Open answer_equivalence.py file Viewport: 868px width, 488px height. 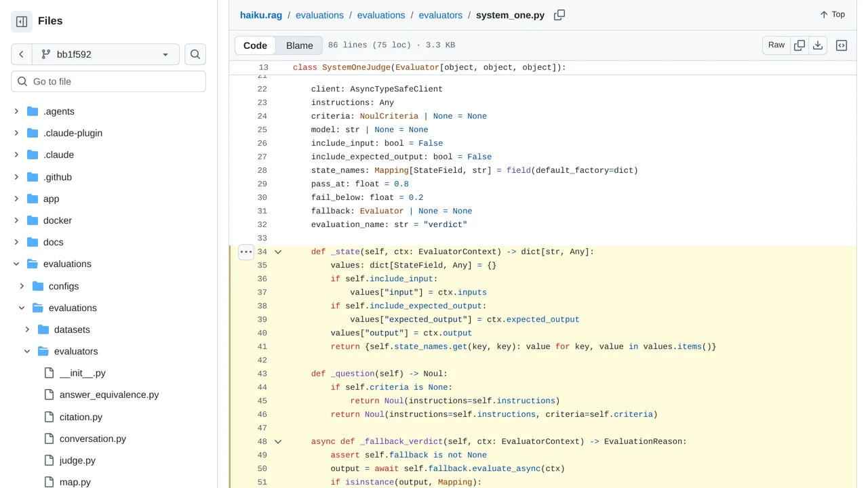(109, 394)
